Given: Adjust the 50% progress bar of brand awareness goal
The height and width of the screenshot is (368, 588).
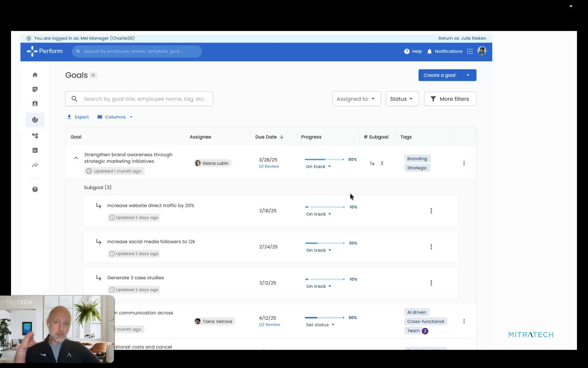Looking at the screenshot, I should [x=325, y=159].
